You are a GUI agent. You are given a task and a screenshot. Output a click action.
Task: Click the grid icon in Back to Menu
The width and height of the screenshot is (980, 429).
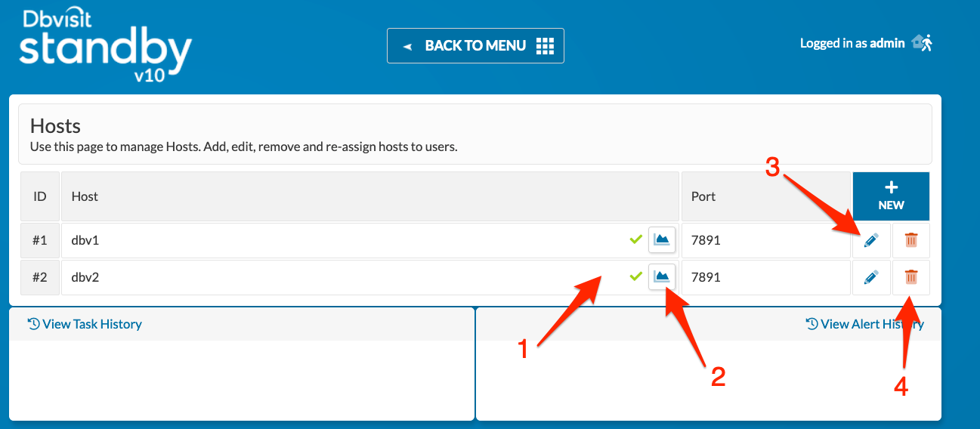pos(545,46)
